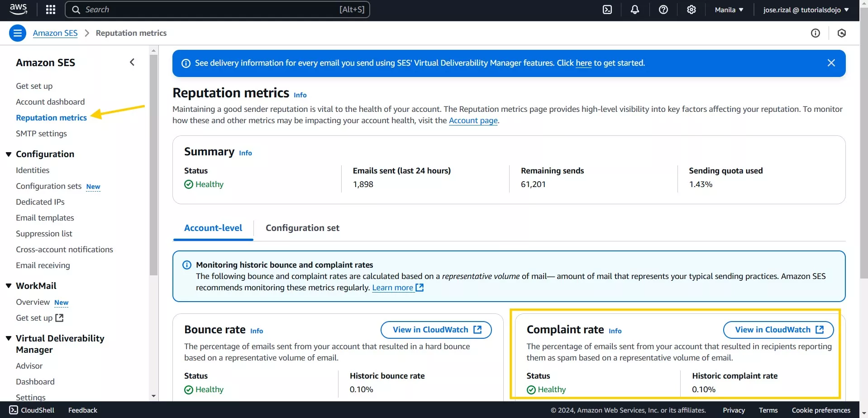Open the settings gear icon
The image size is (868, 418).
[x=692, y=10]
